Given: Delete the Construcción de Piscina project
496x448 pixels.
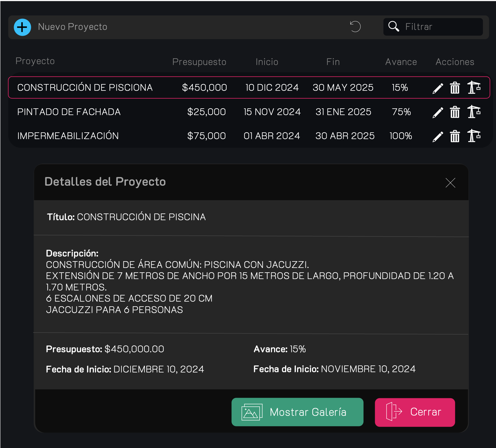Looking at the screenshot, I should pos(455,88).
